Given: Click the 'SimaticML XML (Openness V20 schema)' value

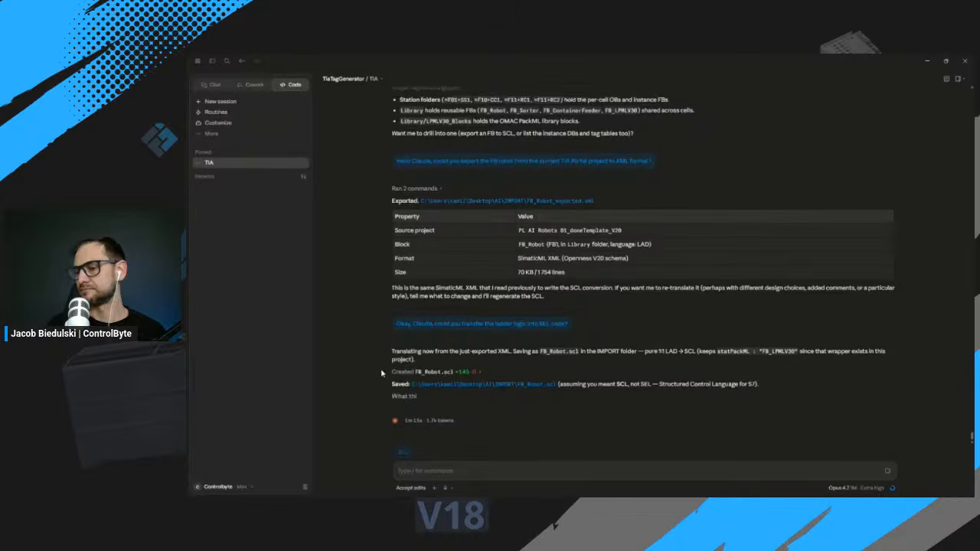Looking at the screenshot, I should [x=573, y=258].
